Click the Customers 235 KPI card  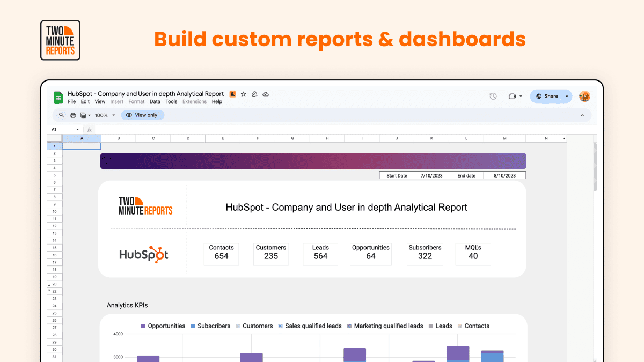point(271,254)
